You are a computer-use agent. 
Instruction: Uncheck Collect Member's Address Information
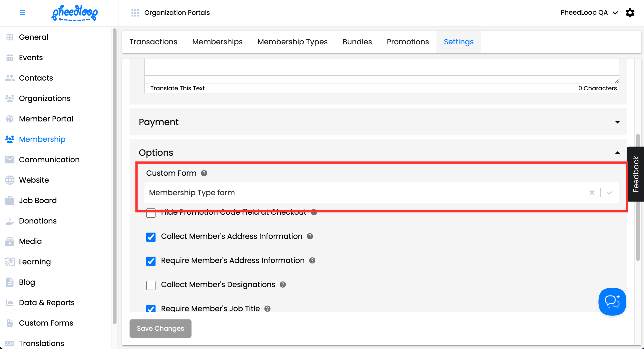(151, 237)
